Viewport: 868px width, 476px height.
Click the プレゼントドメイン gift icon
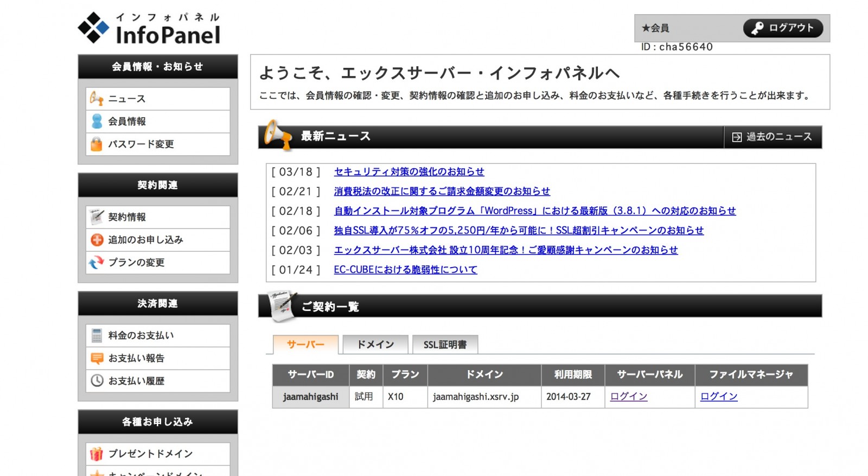[97, 454]
